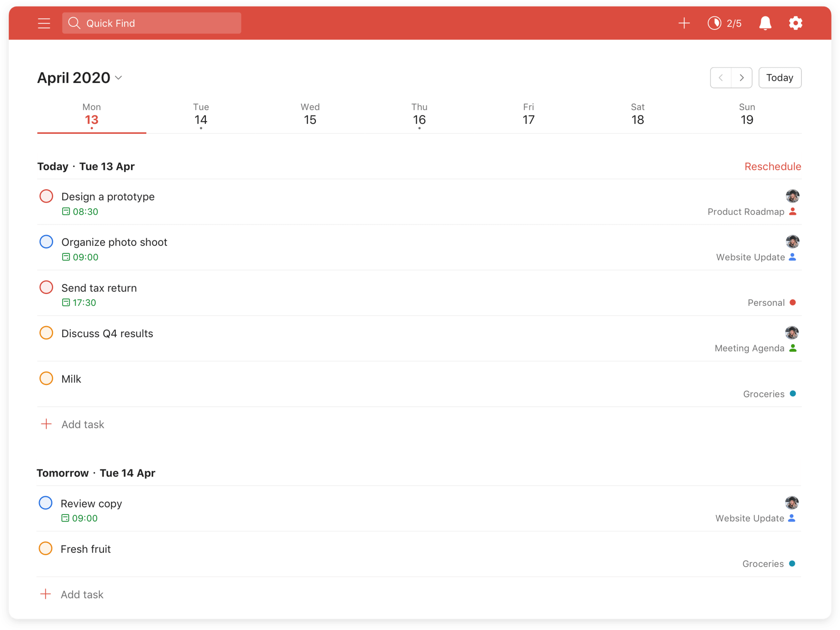The height and width of the screenshot is (630, 840).
Task: Click the timer focus mode icon
Action: pos(713,23)
